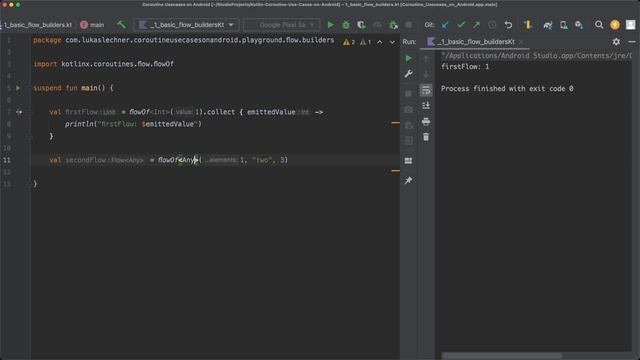
Task: Click the yellow sync project icon
Action: [528, 24]
